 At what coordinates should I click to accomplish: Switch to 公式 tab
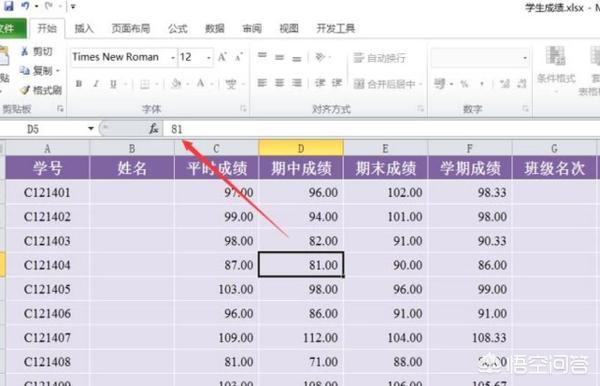point(178,28)
